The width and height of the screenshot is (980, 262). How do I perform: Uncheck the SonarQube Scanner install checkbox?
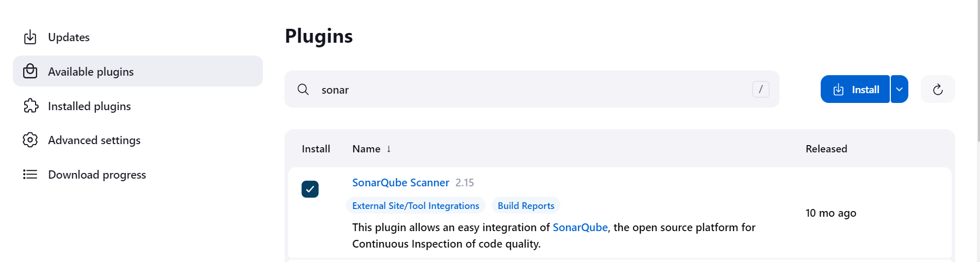tap(310, 189)
